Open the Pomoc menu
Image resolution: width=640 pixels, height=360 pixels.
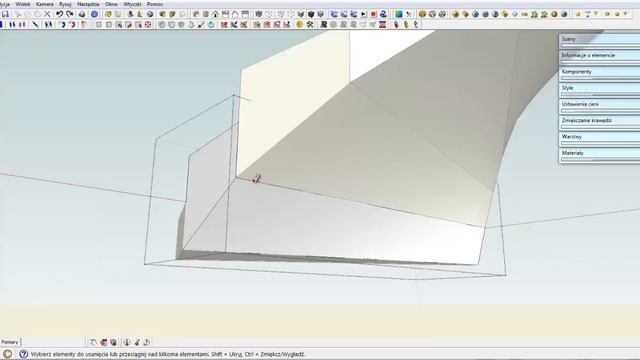(155, 4)
